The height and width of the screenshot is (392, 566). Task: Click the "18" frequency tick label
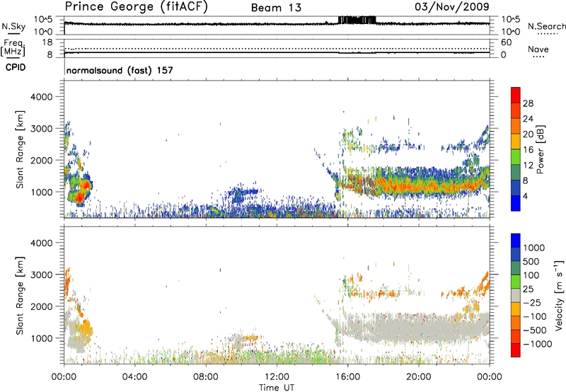tap(47, 42)
